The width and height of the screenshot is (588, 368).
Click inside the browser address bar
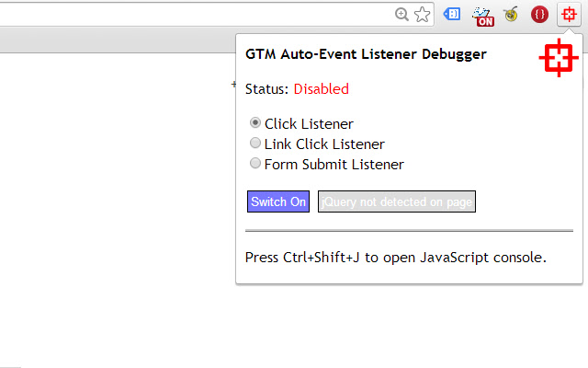tap(184, 14)
